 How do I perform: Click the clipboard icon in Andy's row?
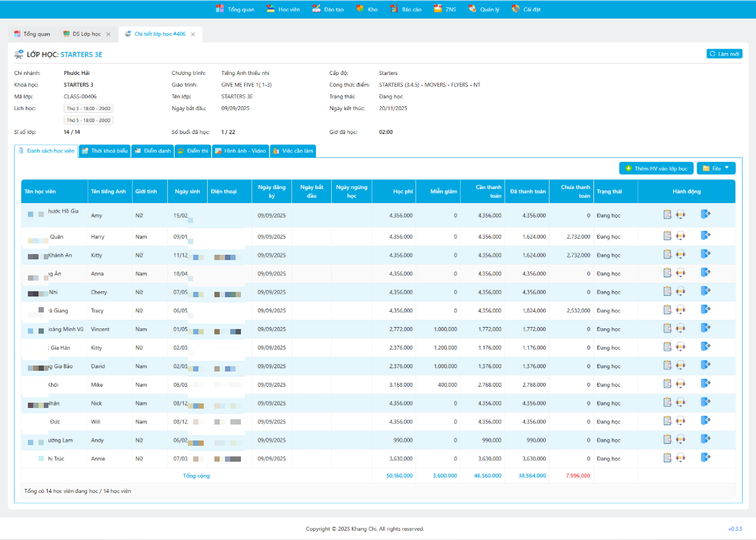point(668,439)
